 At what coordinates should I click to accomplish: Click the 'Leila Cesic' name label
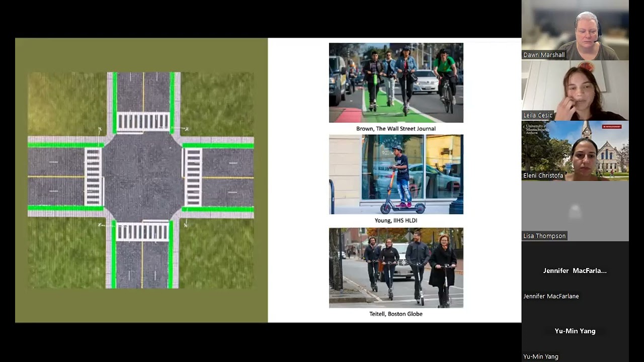(538, 115)
